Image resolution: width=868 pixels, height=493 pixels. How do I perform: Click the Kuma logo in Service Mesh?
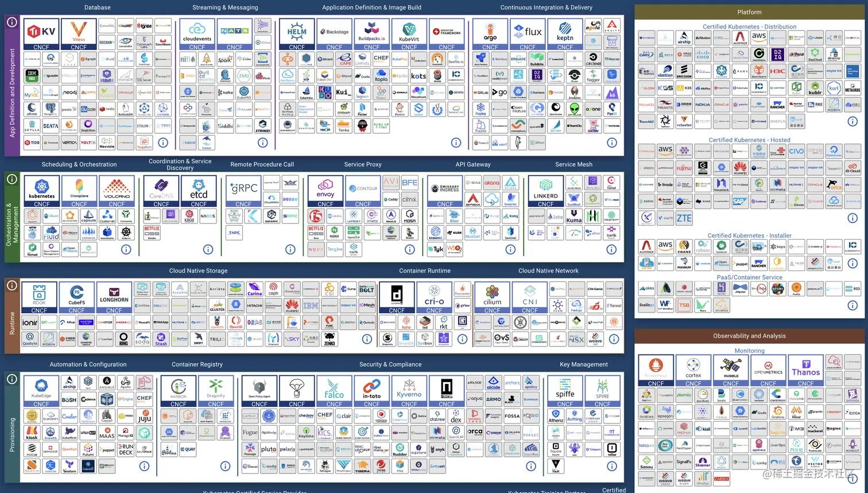point(574,216)
